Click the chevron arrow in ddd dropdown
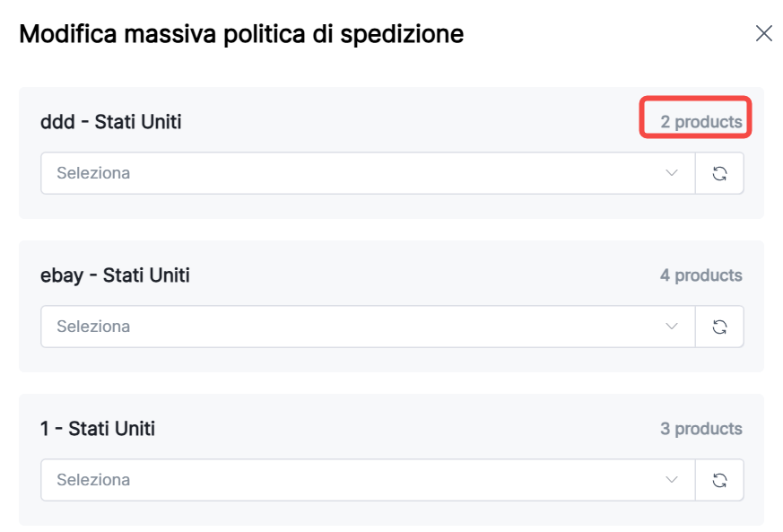Image resolution: width=783 pixels, height=532 pixels. pyautogui.click(x=672, y=173)
